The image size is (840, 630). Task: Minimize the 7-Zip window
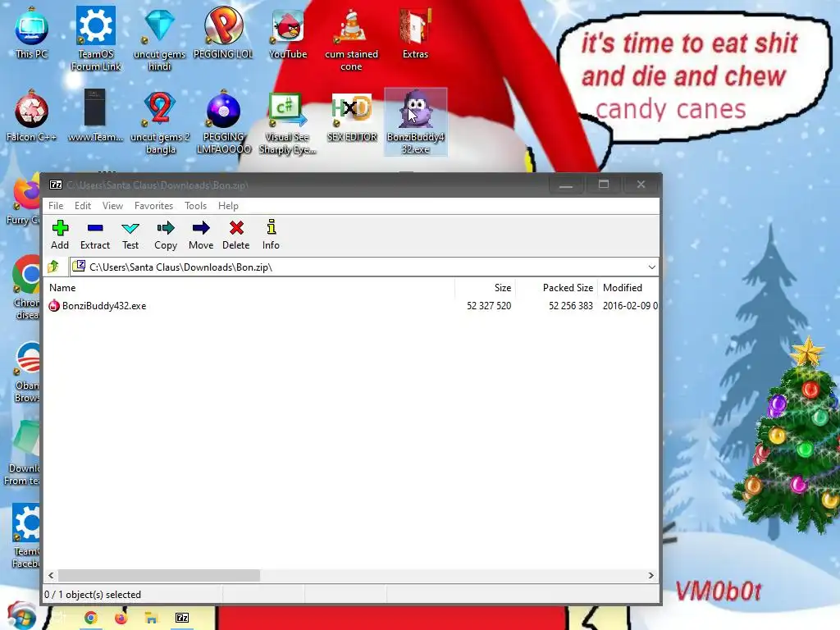click(566, 185)
